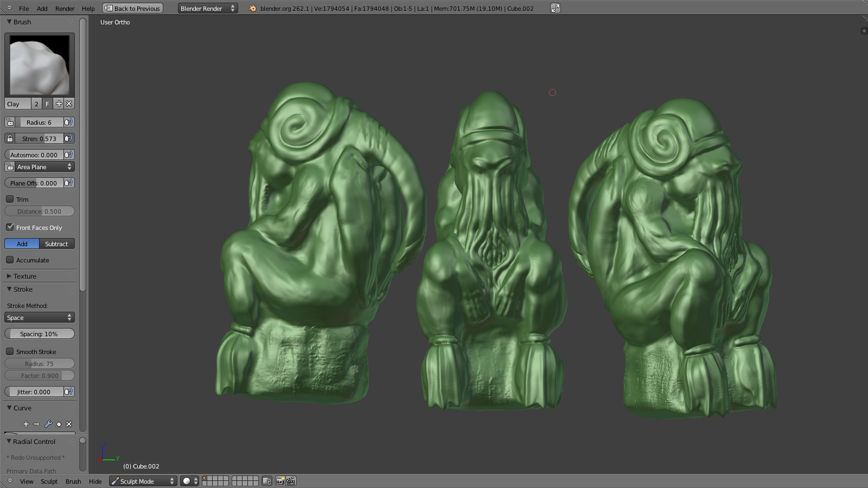868x488 pixels.
Task: Click the lock camera to layers icon
Action: [266, 481]
